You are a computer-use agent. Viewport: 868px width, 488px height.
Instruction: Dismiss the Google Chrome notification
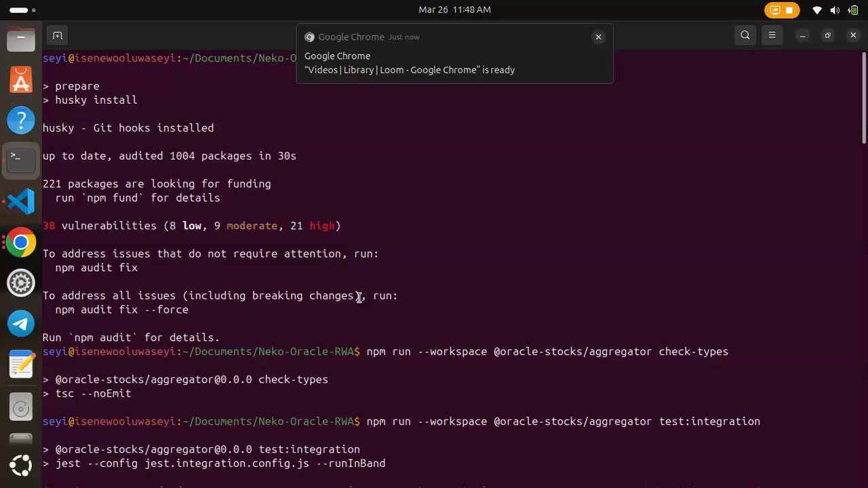[598, 37]
